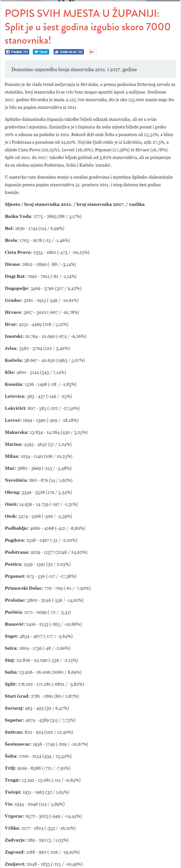This screenshot has width=181, height=868.
Task: Click the Baška Voda population entry
Action: (x=43, y=216)
